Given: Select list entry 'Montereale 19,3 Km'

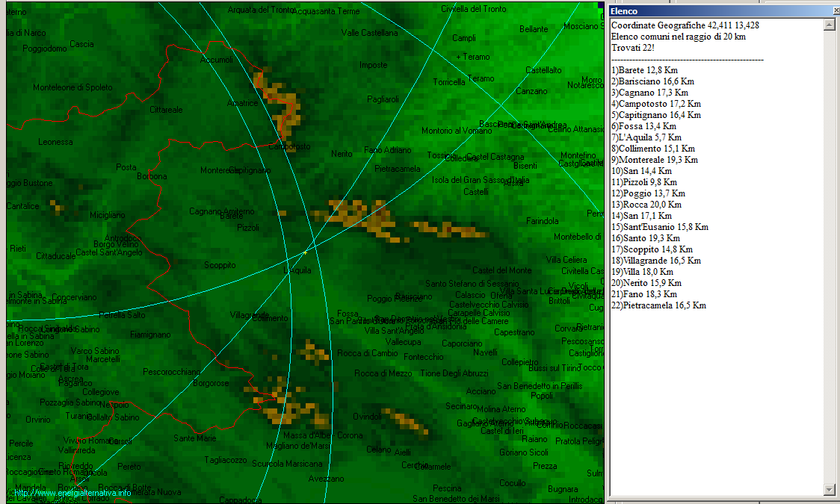Looking at the screenshot, I should [x=655, y=160].
